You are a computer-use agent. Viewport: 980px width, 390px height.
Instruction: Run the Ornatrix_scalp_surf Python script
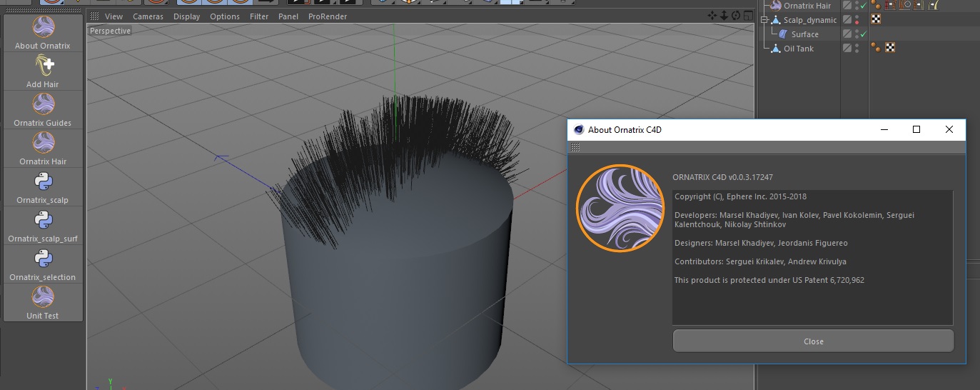click(43, 221)
